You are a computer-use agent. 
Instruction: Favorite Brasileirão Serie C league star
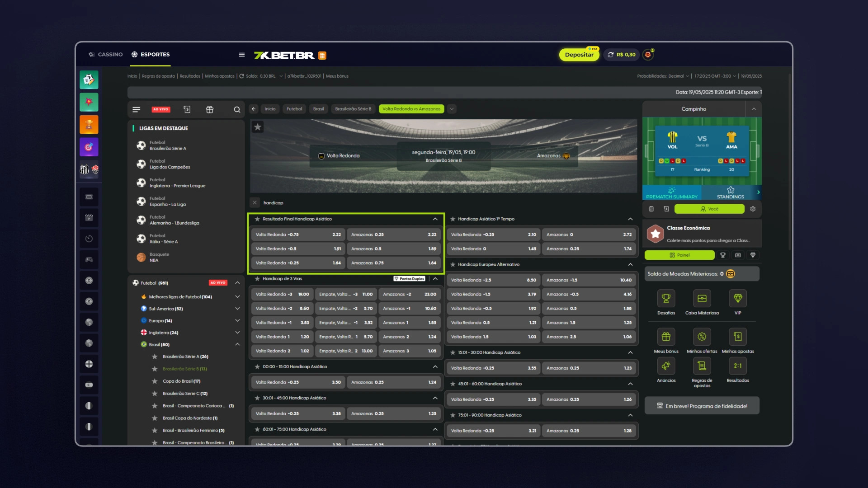(155, 394)
